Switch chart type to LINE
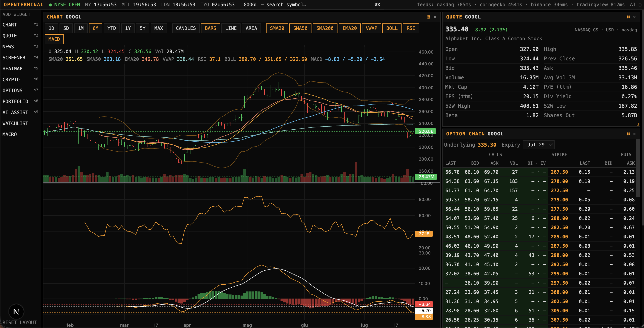The height and width of the screenshot is (328, 644). [x=231, y=28]
